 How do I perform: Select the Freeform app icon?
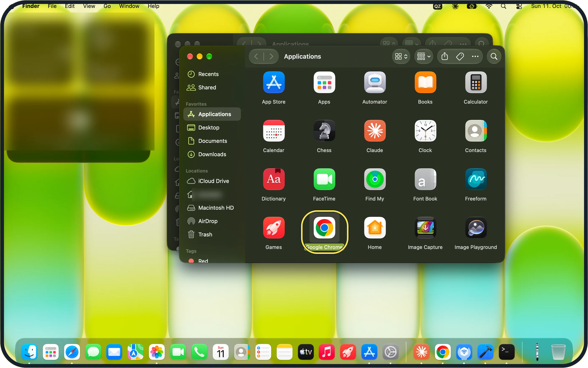[476, 179]
